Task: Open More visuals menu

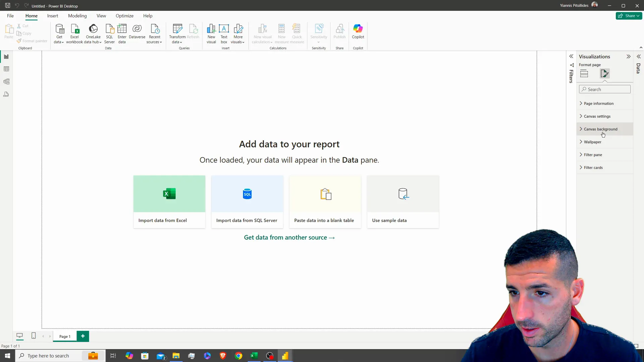Action: [238, 34]
